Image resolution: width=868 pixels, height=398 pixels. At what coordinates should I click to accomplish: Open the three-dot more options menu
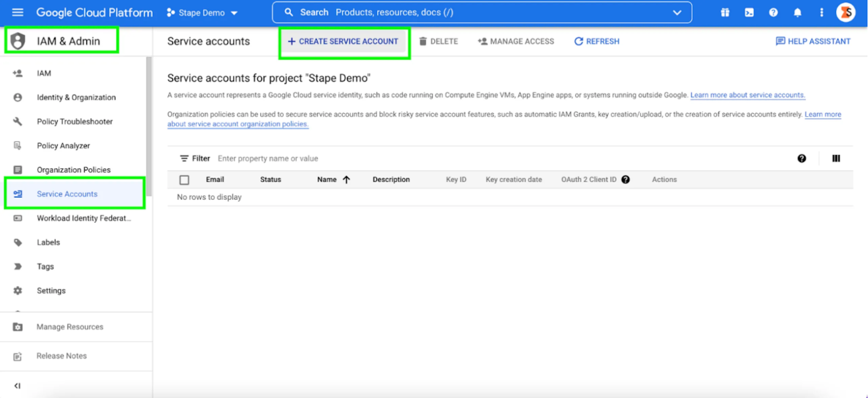coord(821,12)
